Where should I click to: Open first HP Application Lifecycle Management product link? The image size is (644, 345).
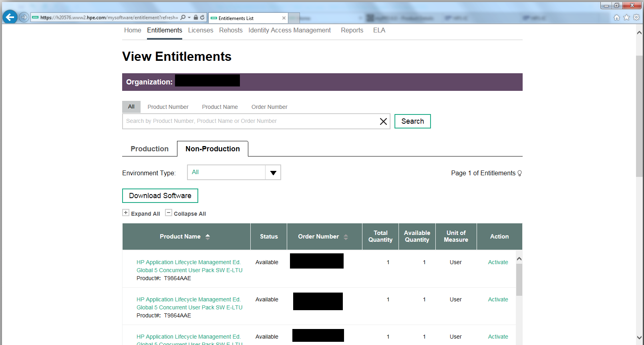(189, 266)
